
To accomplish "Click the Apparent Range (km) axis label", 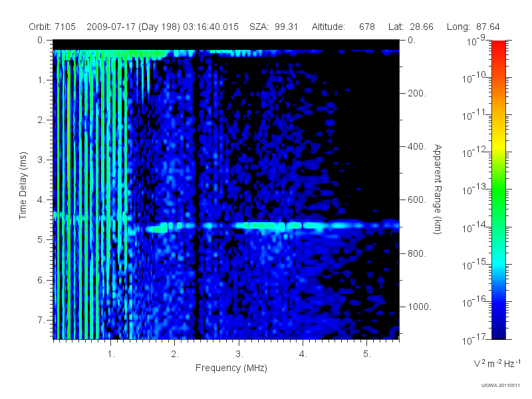I will point(438,189).
